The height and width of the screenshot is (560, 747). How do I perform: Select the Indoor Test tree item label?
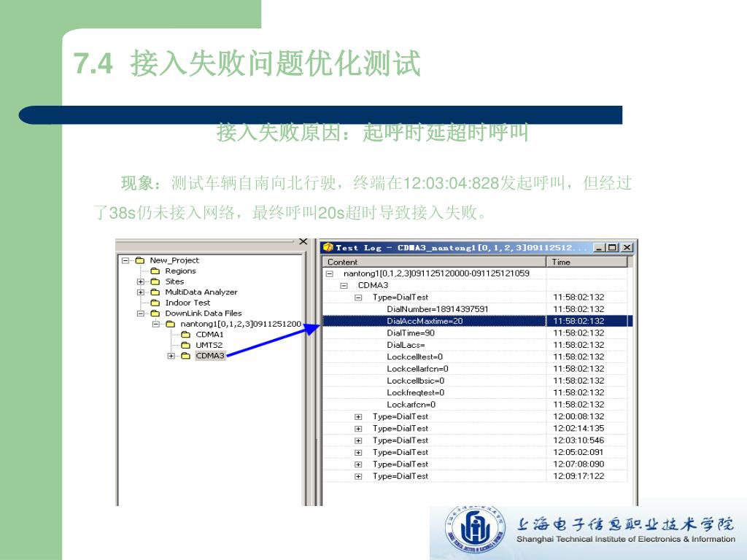187,303
